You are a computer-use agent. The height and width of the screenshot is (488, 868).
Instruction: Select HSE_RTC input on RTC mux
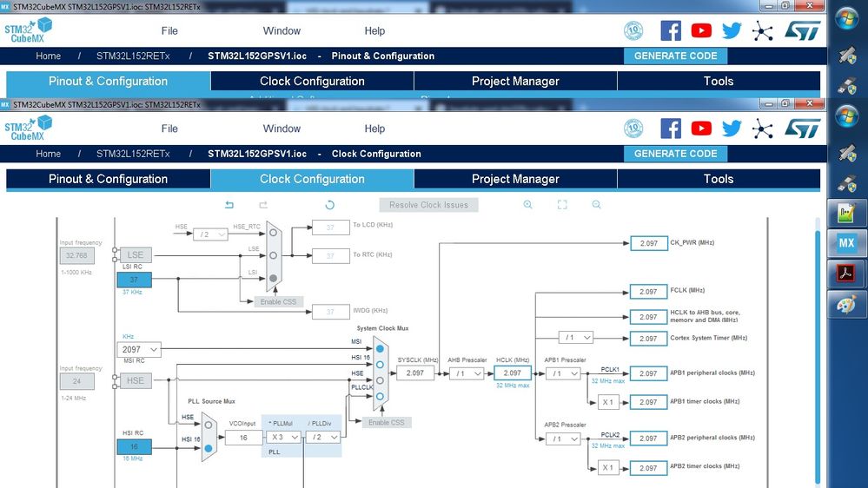click(273, 233)
